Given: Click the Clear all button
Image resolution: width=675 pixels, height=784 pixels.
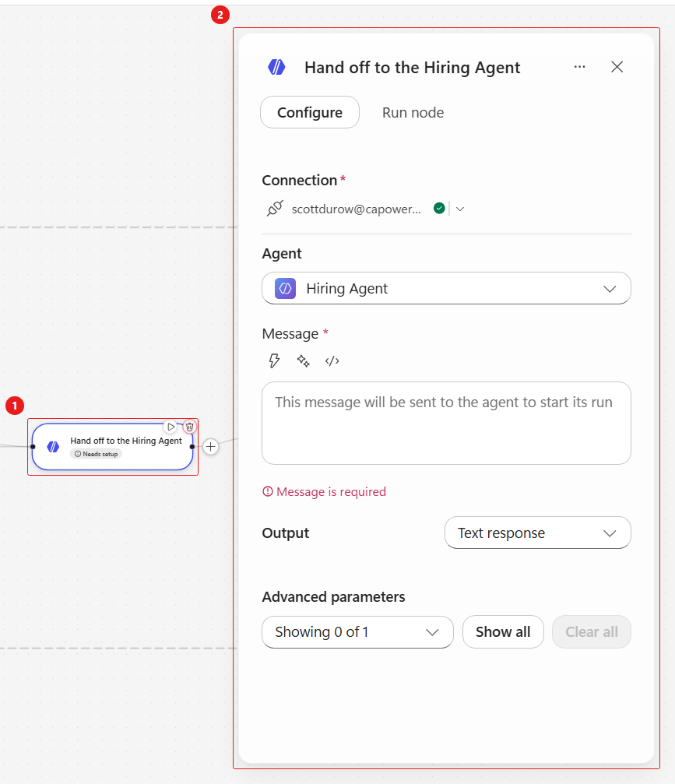Looking at the screenshot, I should pyautogui.click(x=592, y=632).
